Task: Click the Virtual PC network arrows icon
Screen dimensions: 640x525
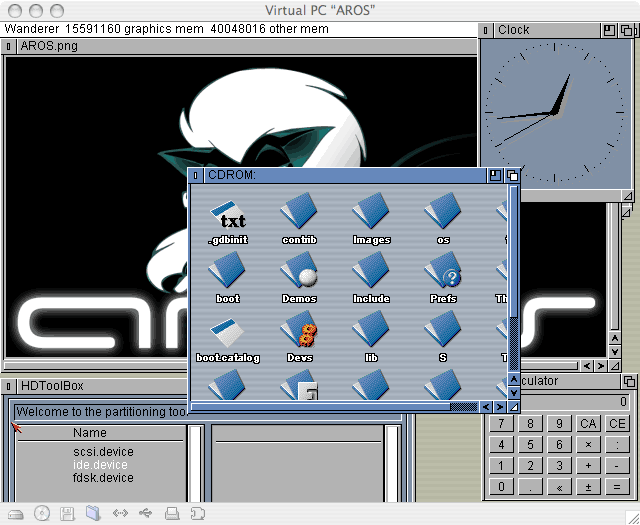Action: click(x=120, y=513)
